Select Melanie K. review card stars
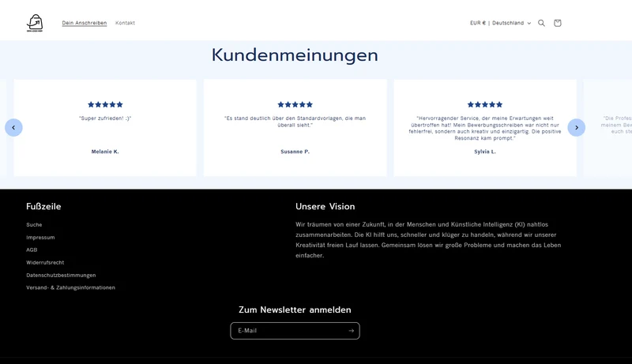This screenshot has height=364, width=632. pos(105,105)
